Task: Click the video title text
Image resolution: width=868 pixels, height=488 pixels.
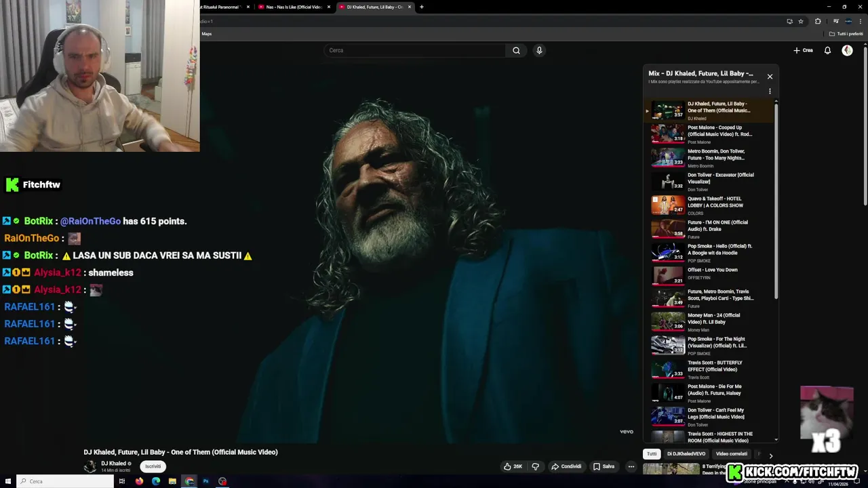Action: pos(181,452)
